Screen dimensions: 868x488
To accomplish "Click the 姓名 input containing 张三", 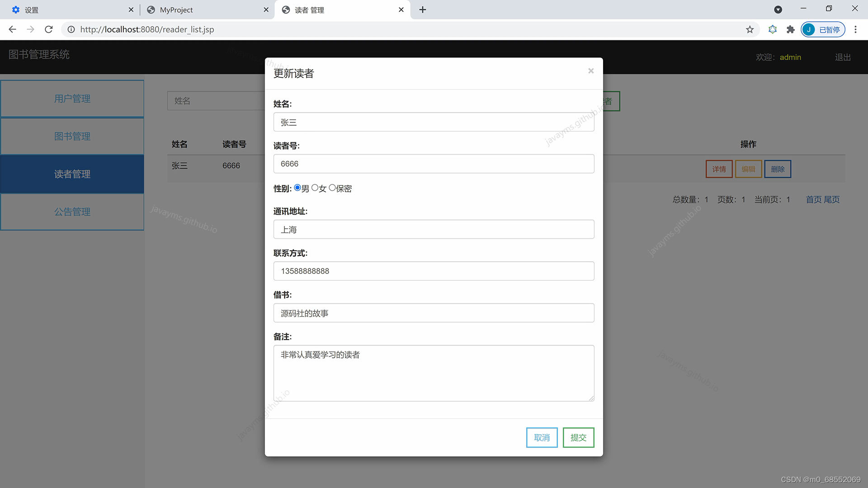I will pyautogui.click(x=434, y=122).
